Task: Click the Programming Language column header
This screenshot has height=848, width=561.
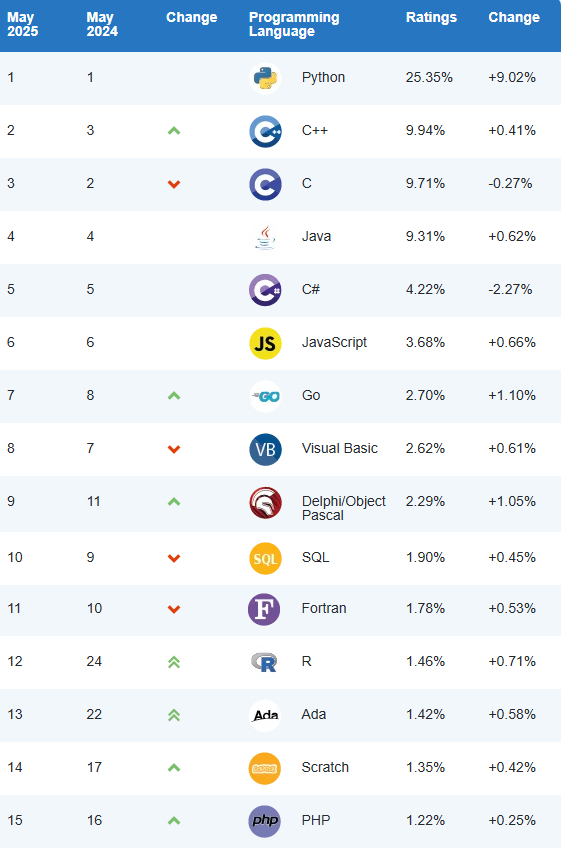Action: point(294,24)
